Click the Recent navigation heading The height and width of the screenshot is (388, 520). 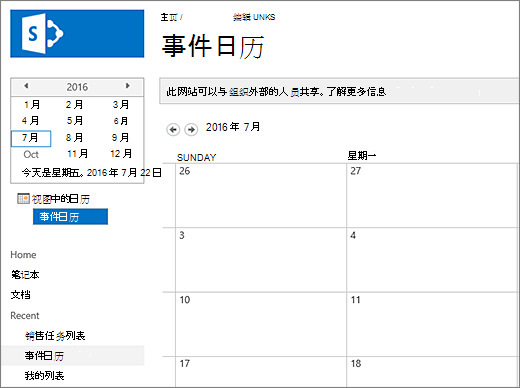[x=25, y=316]
